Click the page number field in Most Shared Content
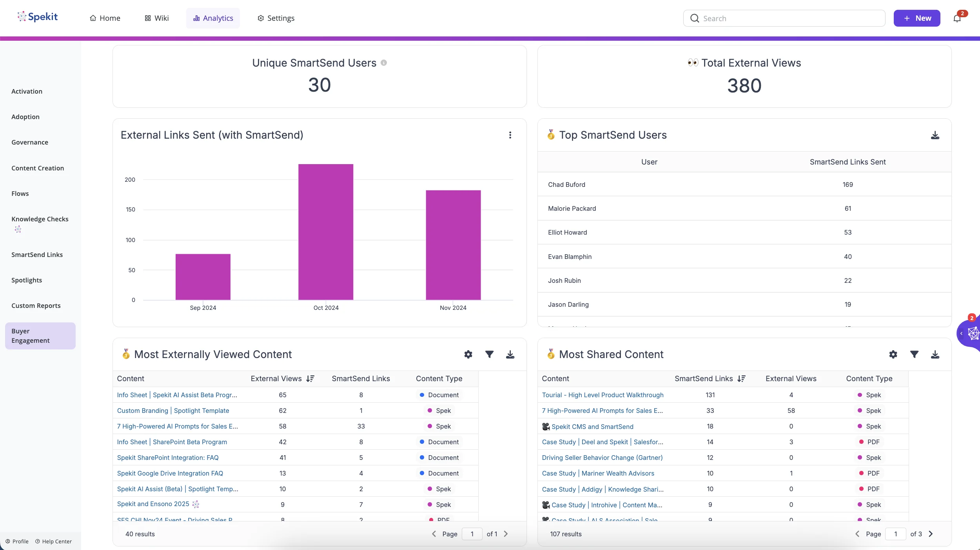 point(895,534)
